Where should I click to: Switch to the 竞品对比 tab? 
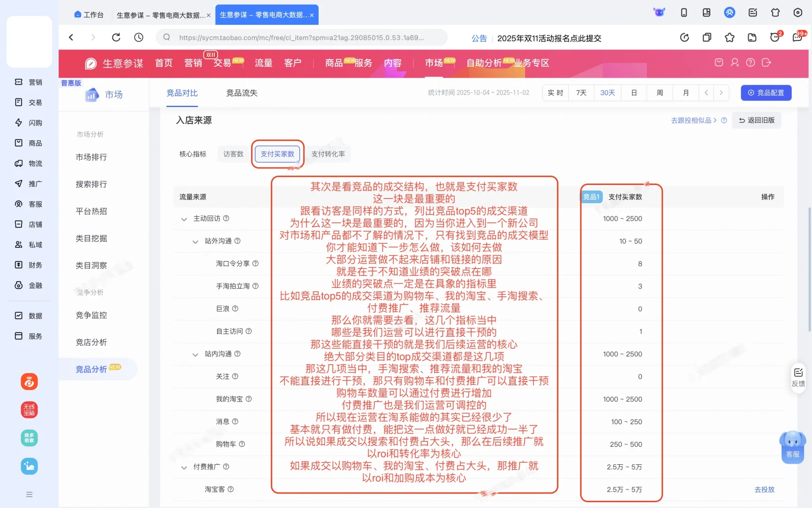point(182,93)
